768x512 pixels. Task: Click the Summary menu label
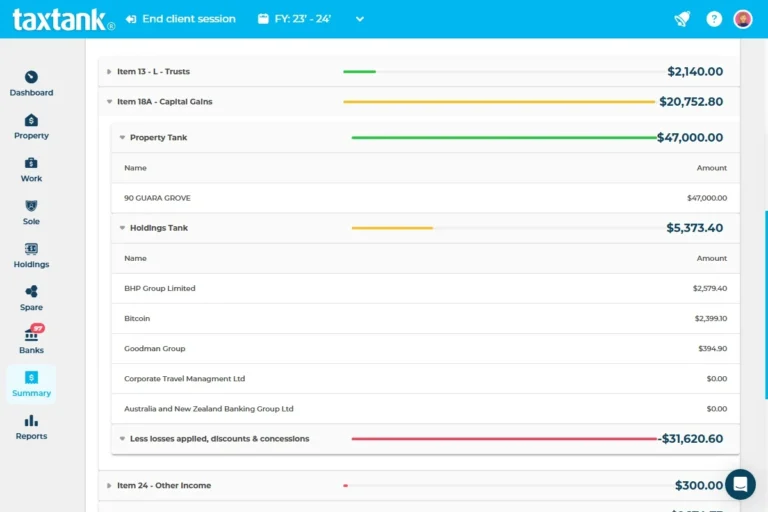point(31,393)
